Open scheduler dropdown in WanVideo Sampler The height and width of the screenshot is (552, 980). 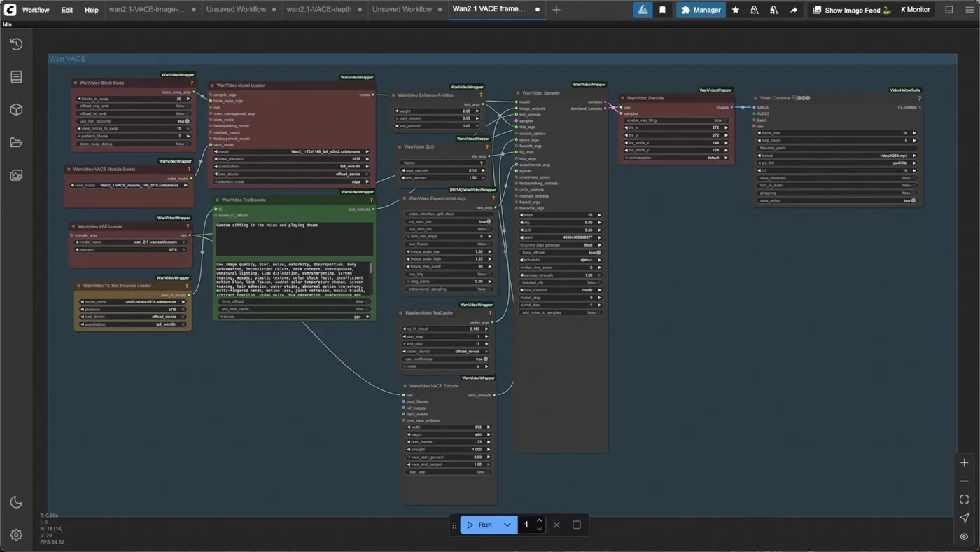pos(561,260)
